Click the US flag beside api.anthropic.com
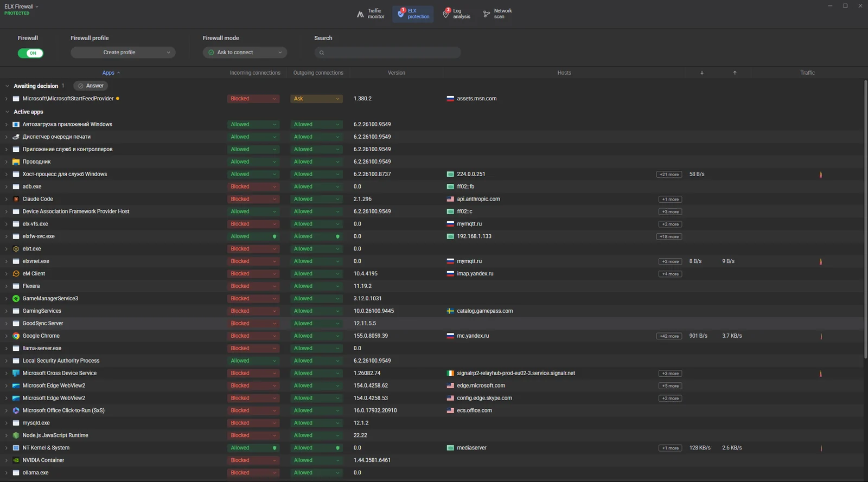Screen dimensions: 868x482 (x=450, y=199)
